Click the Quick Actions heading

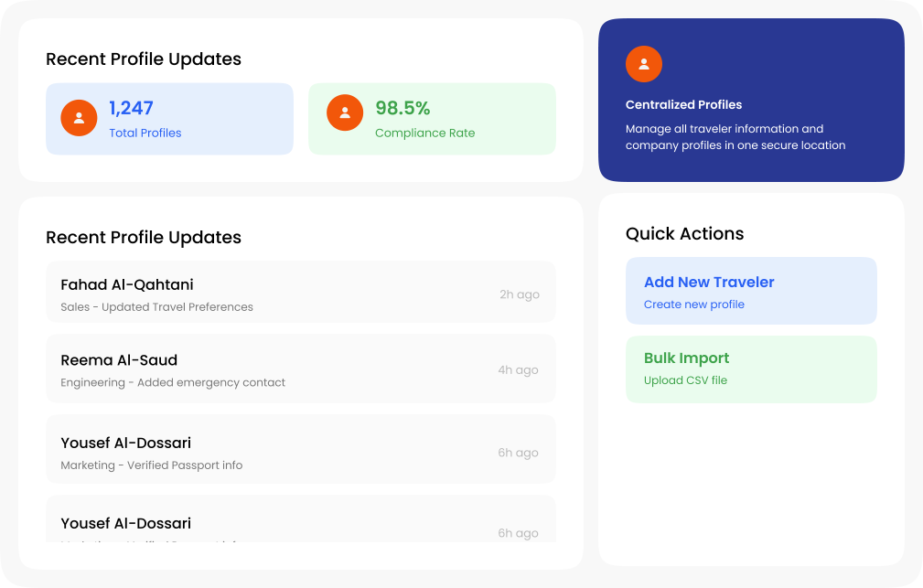pyautogui.click(x=684, y=233)
